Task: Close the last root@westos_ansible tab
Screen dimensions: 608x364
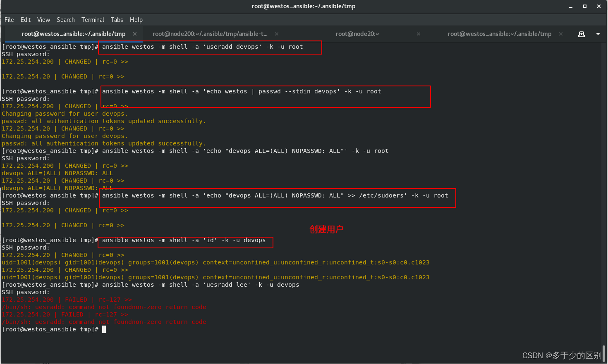Action: pyautogui.click(x=561, y=34)
